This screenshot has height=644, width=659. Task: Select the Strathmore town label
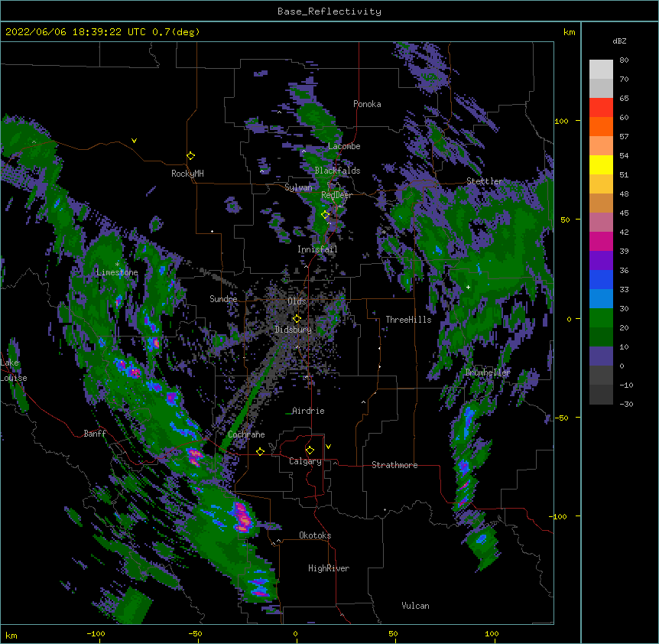click(x=394, y=465)
